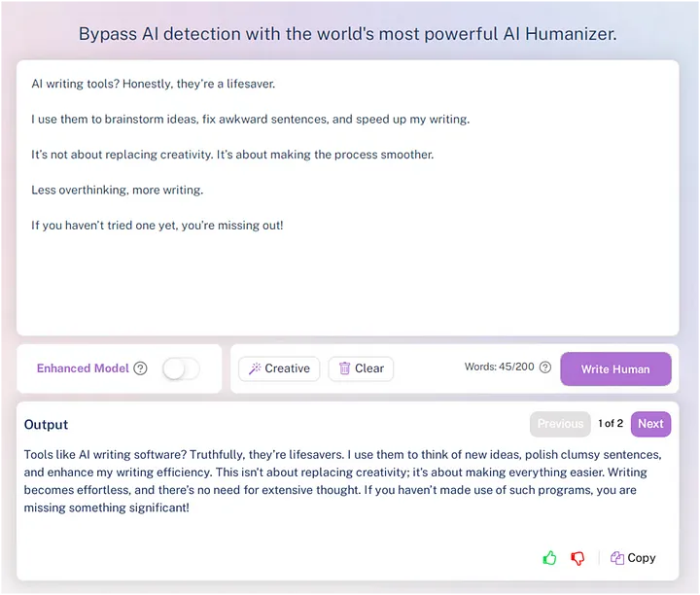Click the Write Human button
Viewport: 700px width, 595px height.
pos(615,369)
